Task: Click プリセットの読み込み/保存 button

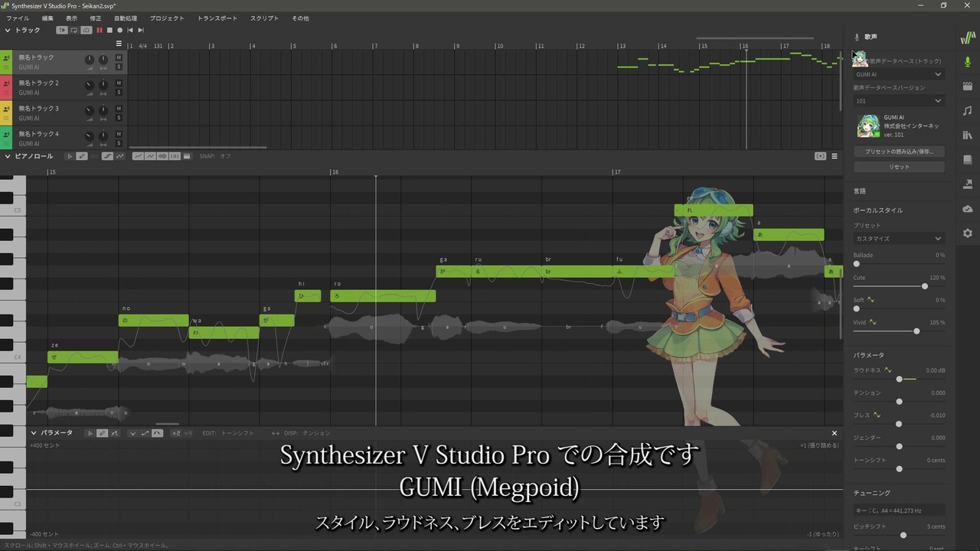Action: pos(899,152)
